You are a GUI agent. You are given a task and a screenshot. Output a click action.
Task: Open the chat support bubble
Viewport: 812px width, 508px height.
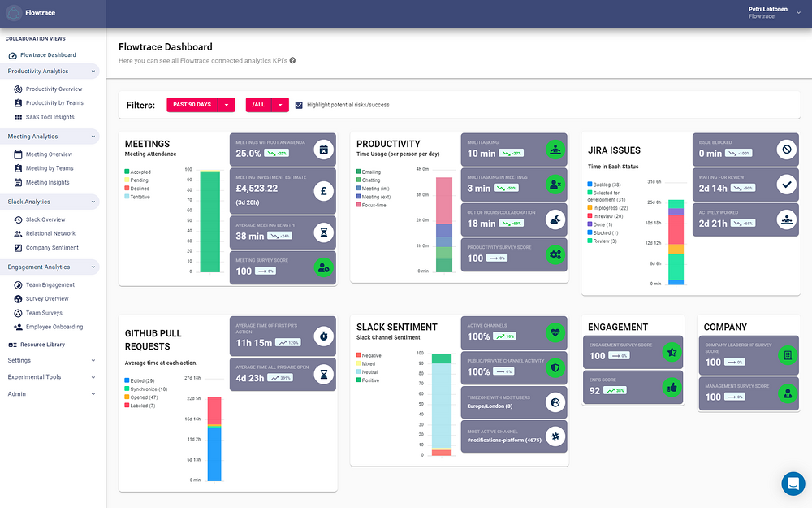click(x=793, y=484)
